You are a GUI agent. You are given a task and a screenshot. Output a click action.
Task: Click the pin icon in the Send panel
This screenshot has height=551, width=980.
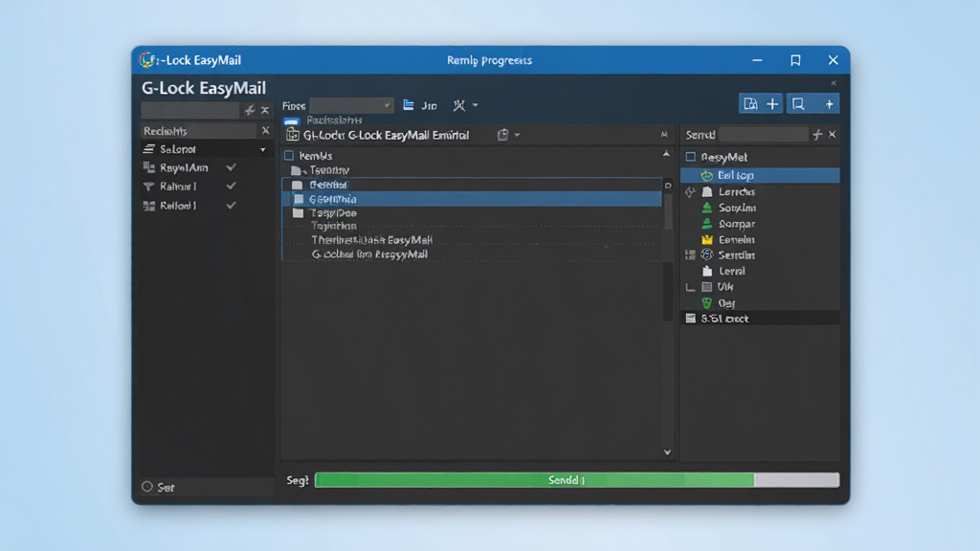click(x=817, y=134)
